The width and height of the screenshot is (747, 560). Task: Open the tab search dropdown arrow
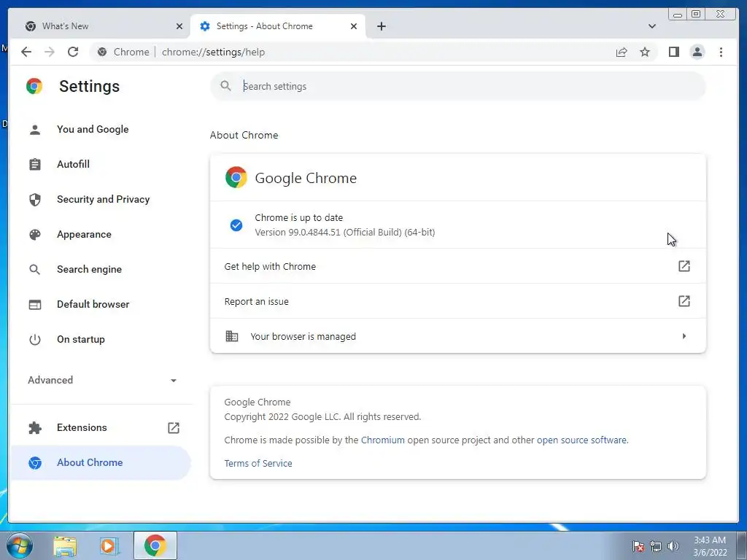tap(651, 26)
